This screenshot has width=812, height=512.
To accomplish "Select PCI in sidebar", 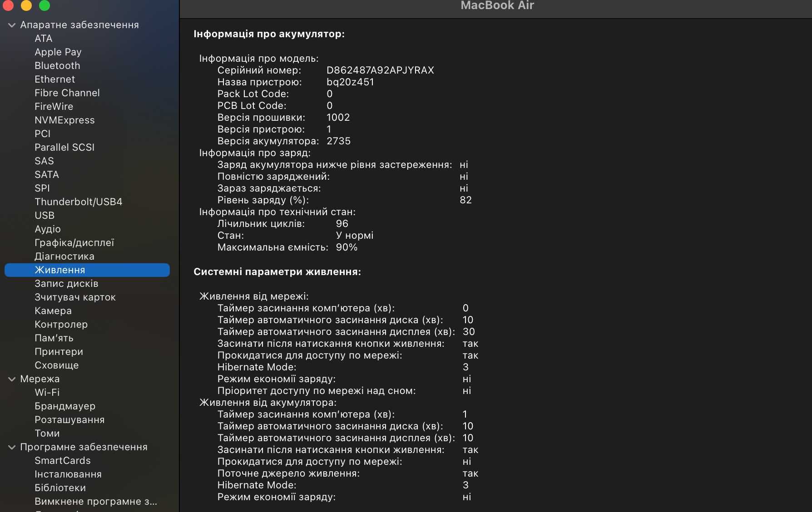I will [x=43, y=134].
